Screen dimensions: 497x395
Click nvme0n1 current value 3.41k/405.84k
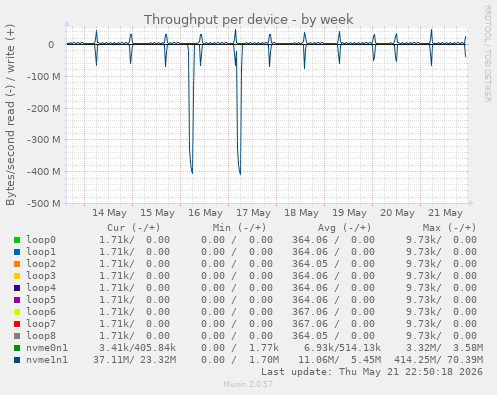pos(137,348)
